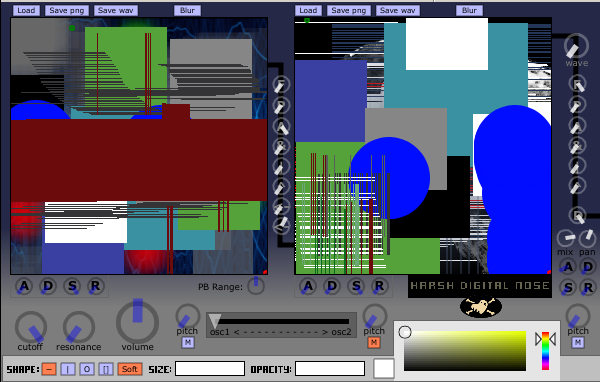Click the A knob under the right canvas
Viewport: 600px width, 382px height.
coord(308,286)
